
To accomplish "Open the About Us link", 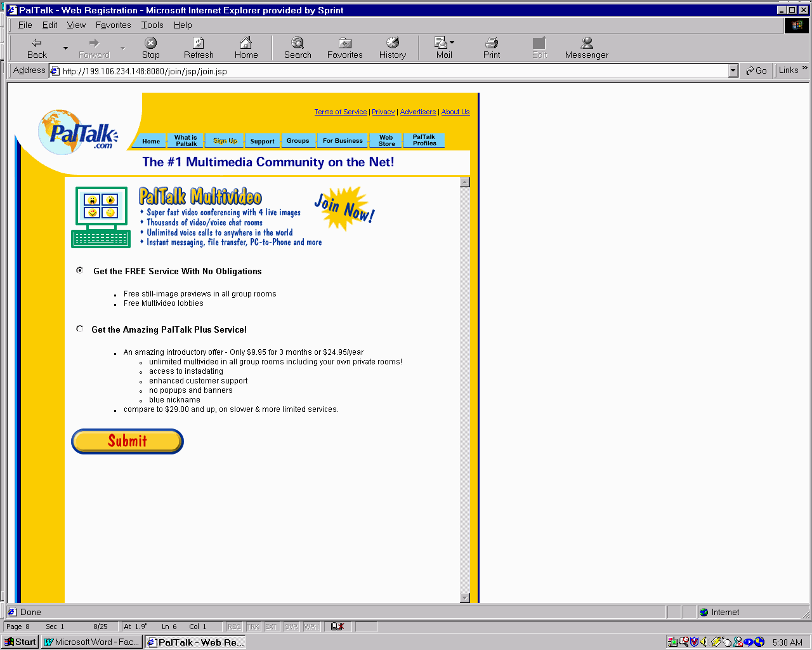I will pos(455,112).
